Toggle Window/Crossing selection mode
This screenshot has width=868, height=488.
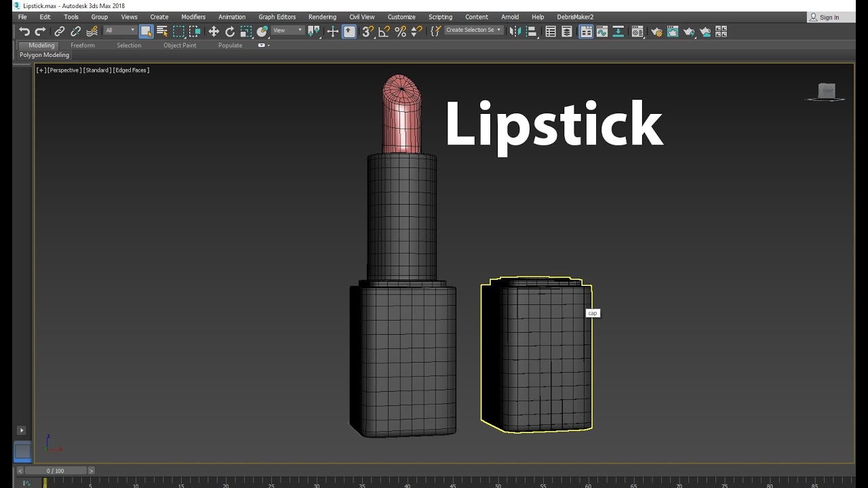click(x=195, y=31)
